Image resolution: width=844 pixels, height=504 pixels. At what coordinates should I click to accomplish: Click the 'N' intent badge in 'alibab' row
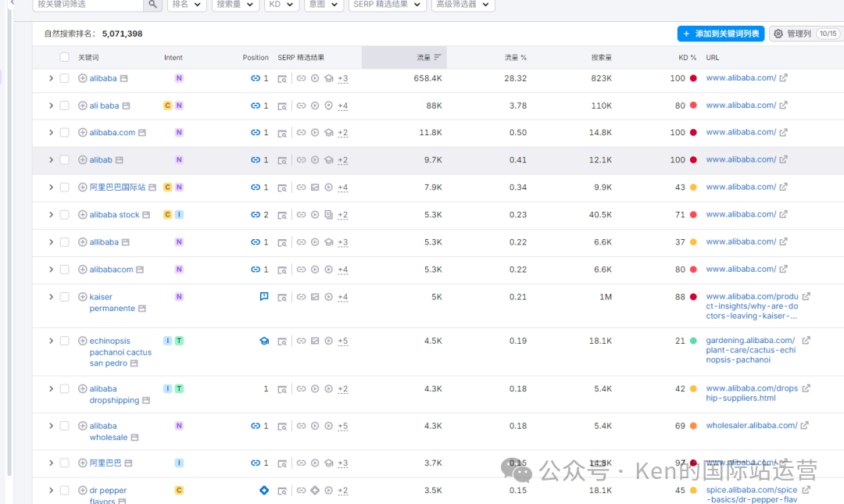179,160
